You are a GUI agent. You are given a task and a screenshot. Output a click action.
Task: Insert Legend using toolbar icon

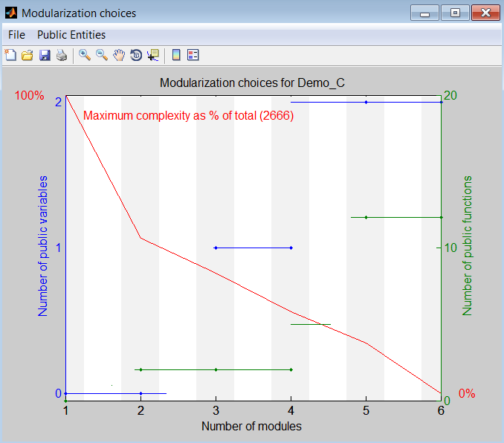(x=193, y=55)
